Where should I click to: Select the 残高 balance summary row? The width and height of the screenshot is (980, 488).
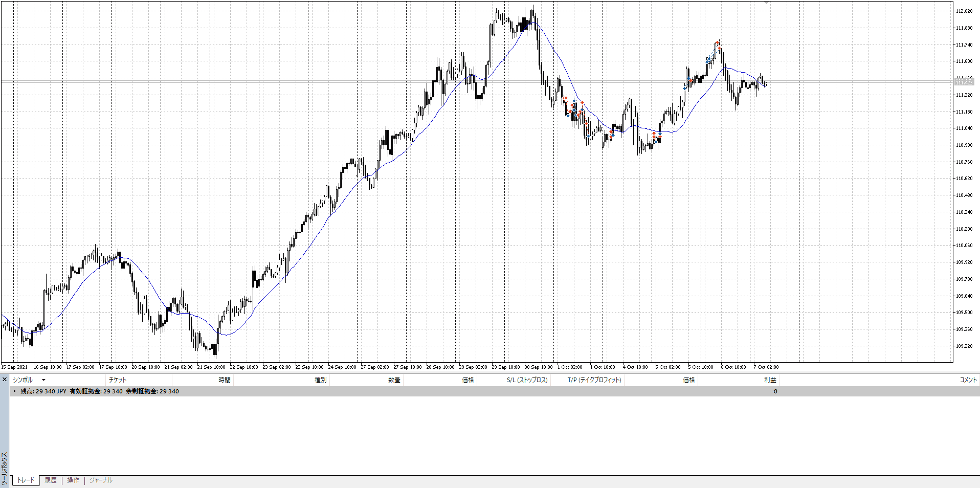(100, 391)
